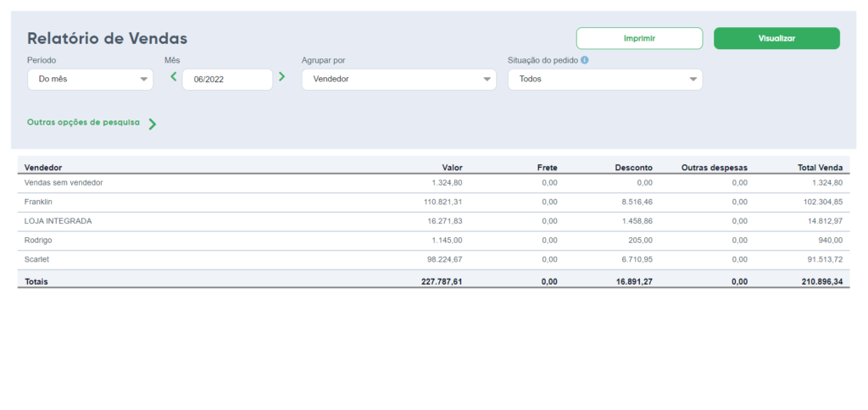
Task: Click the Total Venda column header
Action: (x=821, y=167)
